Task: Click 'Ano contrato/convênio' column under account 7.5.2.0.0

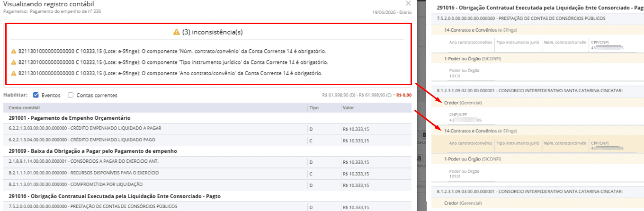Action: pyautogui.click(x=470, y=42)
